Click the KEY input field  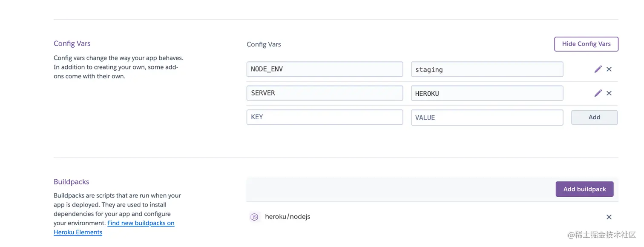pos(325,117)
